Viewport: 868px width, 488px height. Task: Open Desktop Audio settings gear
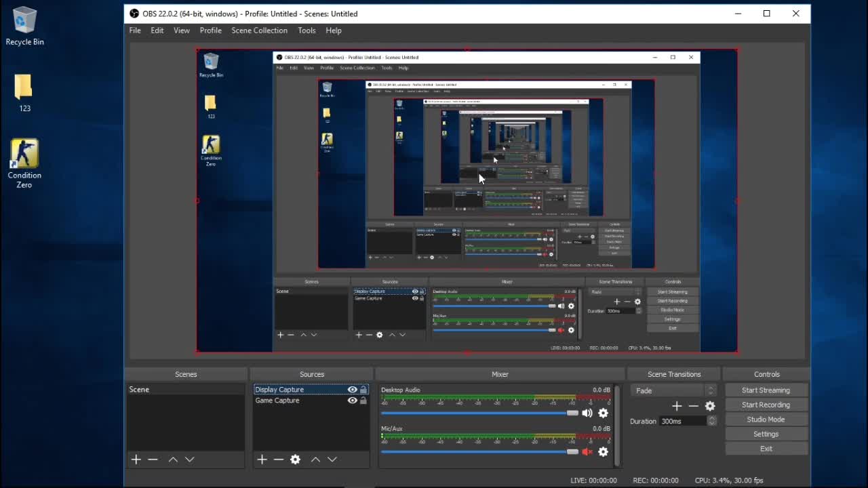click(x=603, y=413)
